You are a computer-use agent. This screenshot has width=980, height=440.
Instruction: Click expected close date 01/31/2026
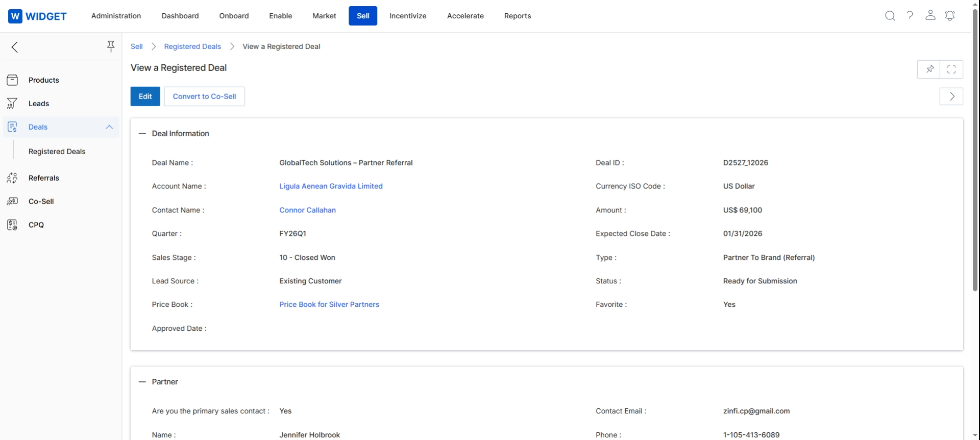743,234
